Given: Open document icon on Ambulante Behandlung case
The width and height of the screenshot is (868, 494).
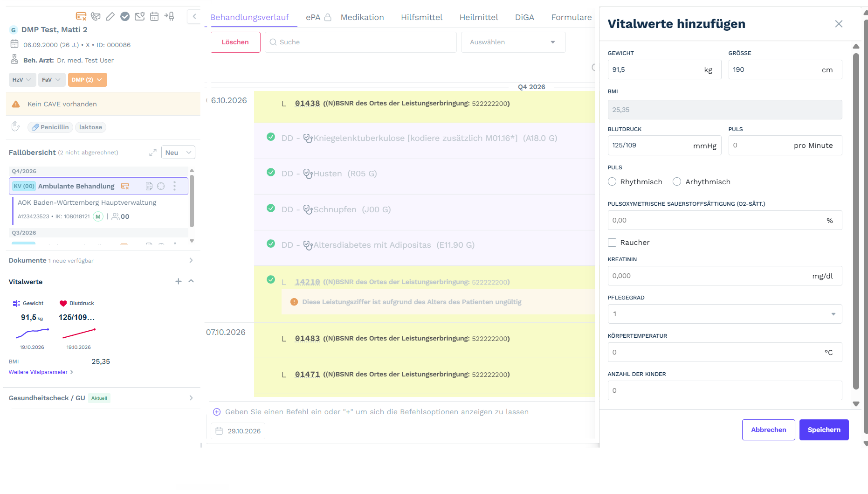Looking at the screenshot, I should click(x=149, y=186).
